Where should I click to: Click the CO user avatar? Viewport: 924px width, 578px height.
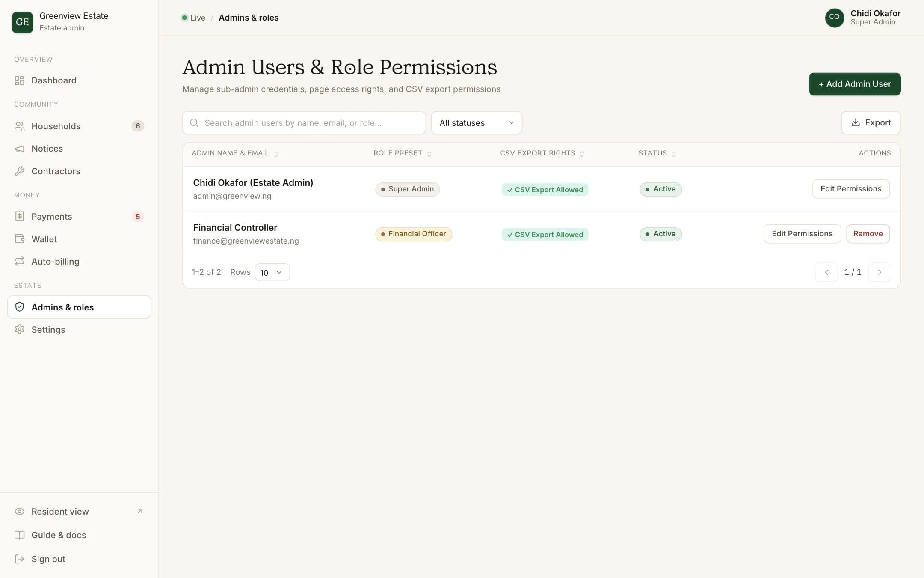(x=834, y=18)
